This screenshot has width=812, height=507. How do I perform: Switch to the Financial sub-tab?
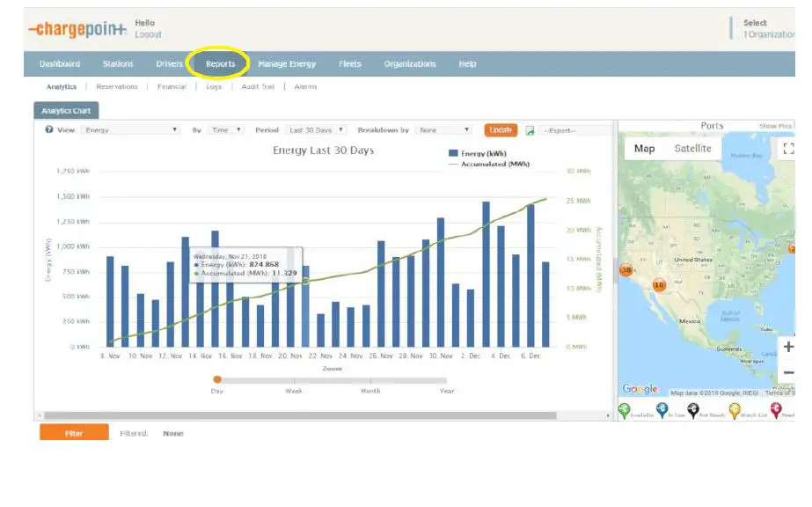(x=172, y=87)
